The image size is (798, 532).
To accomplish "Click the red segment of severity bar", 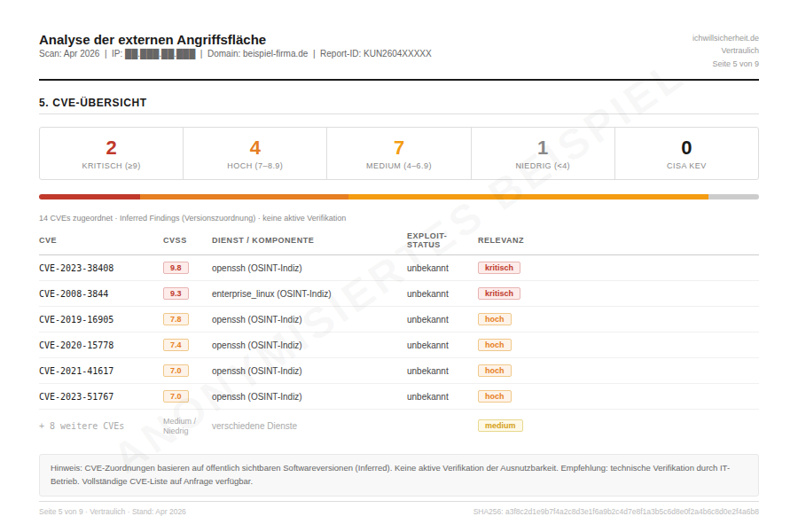I will (x=89, y=197).
